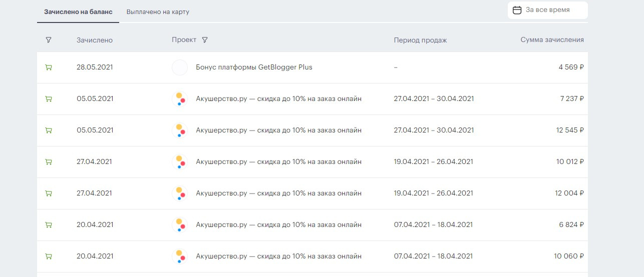Click the cart icon in the 6 824 ₽ row

pyautogui.click(x=49, y=225)
